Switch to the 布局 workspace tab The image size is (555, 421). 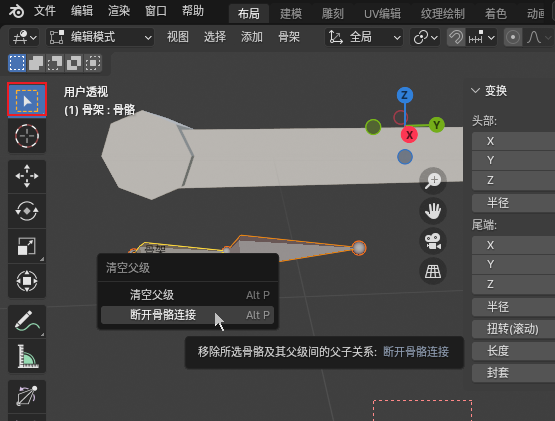click(x=248, y=14)
